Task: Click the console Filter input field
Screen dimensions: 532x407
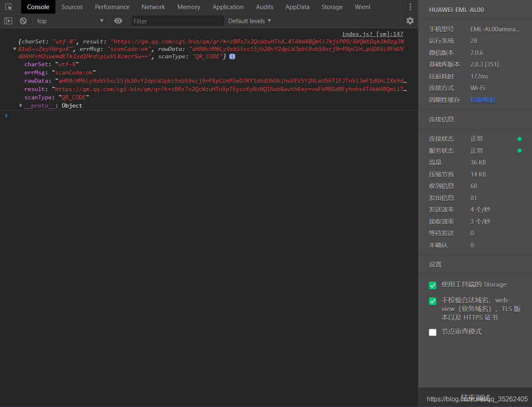Action: pos(178,21)
